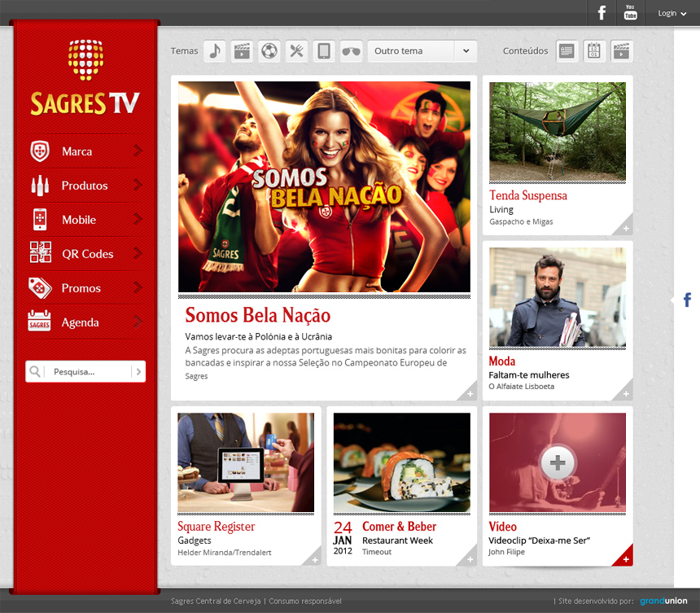The width and height of the screenshot is (700, 613).
Task: Focus the Pesquisa search field
Action: click(x=87, y=371)
